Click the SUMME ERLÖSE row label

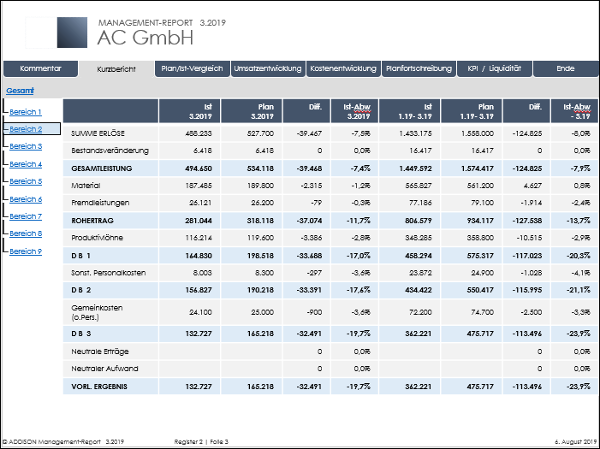98,134
